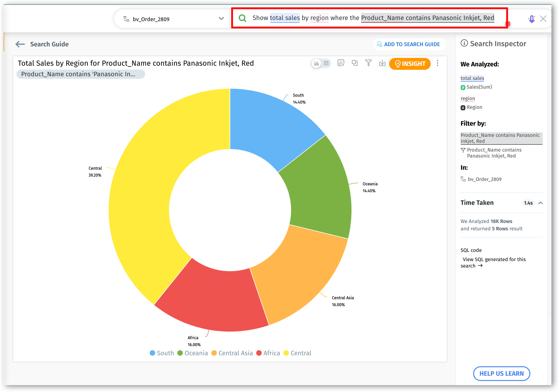Click the Product_Name contains filter chip
This screenshot has width=559, height=392.
(81, 74)
